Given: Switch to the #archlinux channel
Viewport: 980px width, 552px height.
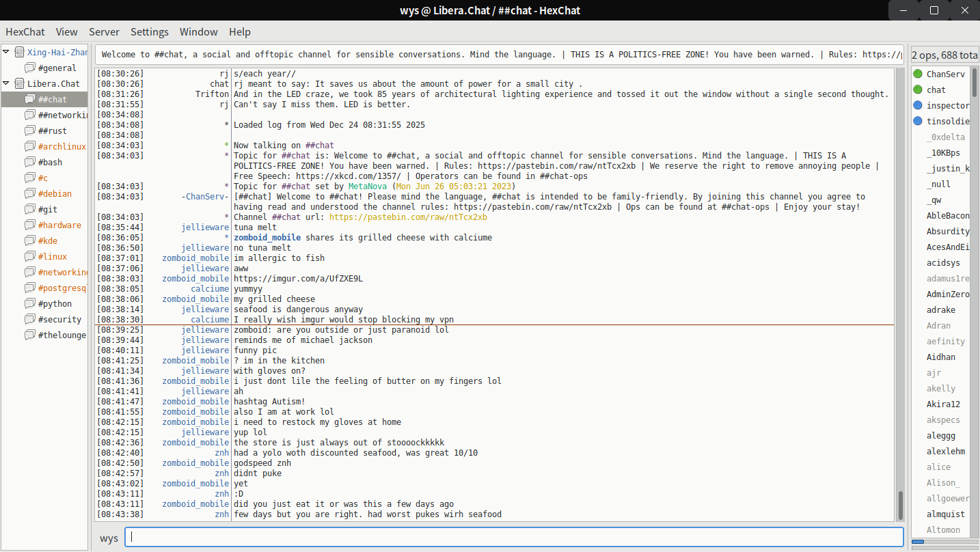Looking at the screenshot, I should tap(62, 146).
